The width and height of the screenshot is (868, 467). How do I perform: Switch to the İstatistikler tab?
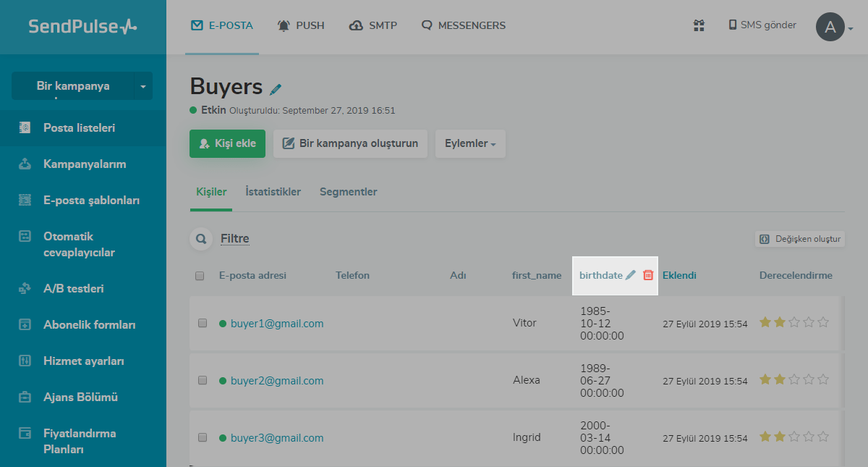(x=273, y=192)
